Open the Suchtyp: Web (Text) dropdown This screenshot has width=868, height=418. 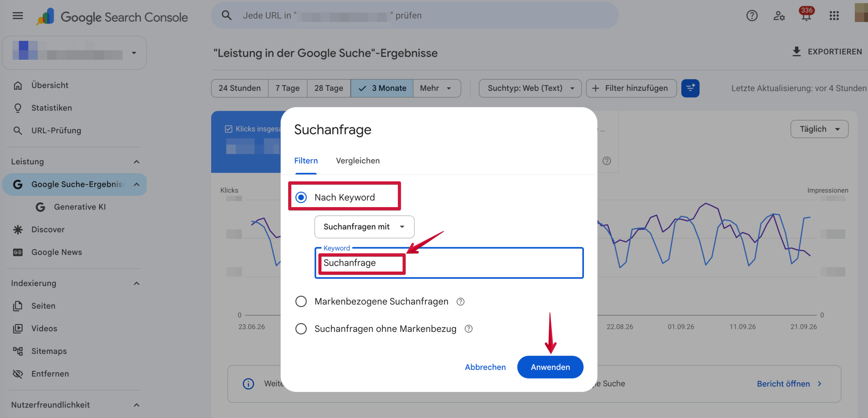click(530, 88)
